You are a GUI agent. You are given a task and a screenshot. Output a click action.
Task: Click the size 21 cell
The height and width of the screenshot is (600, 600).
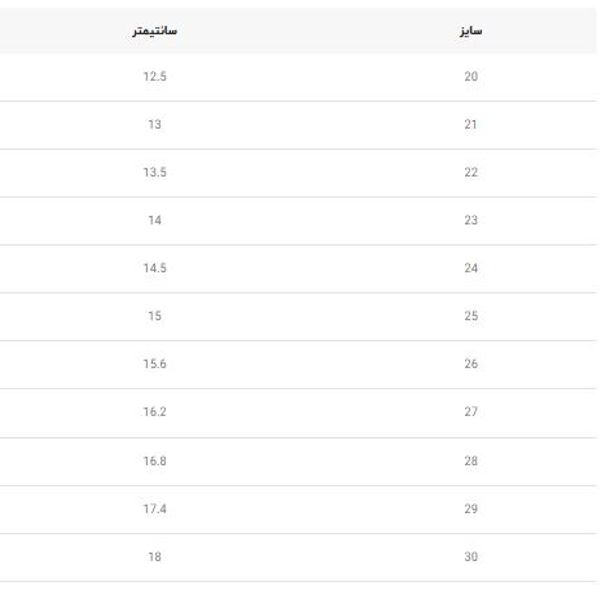[471, 125]
